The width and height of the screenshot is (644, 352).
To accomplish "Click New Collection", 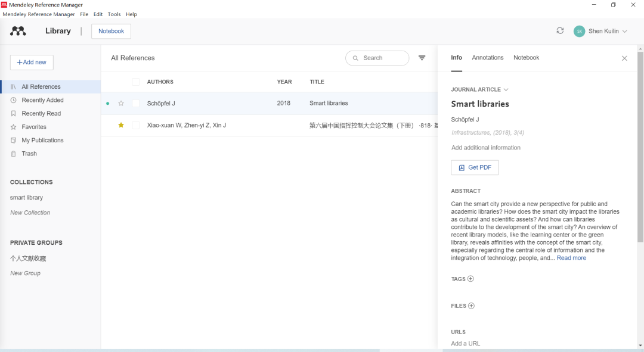I will click(x=30, y=213).
